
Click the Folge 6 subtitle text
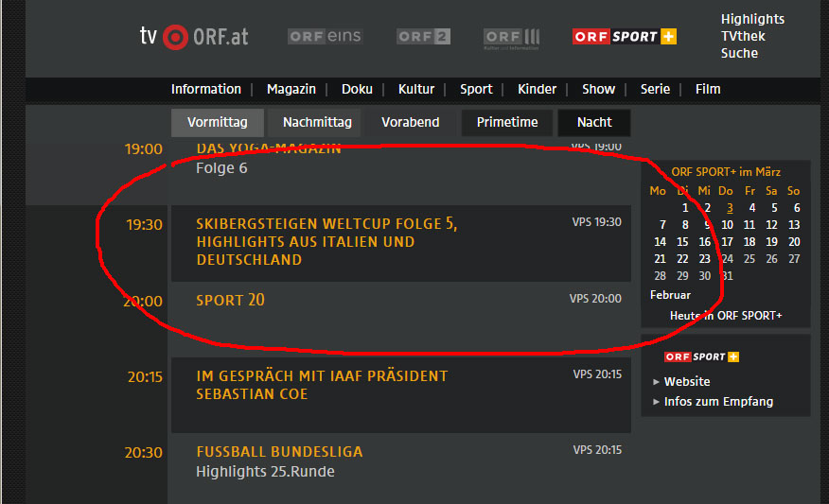(221, 168)
